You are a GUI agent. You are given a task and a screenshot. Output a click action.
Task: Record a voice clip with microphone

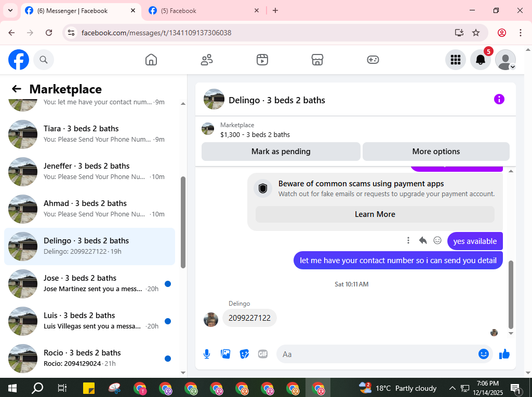pyautogui.click(x=207, y=354)
